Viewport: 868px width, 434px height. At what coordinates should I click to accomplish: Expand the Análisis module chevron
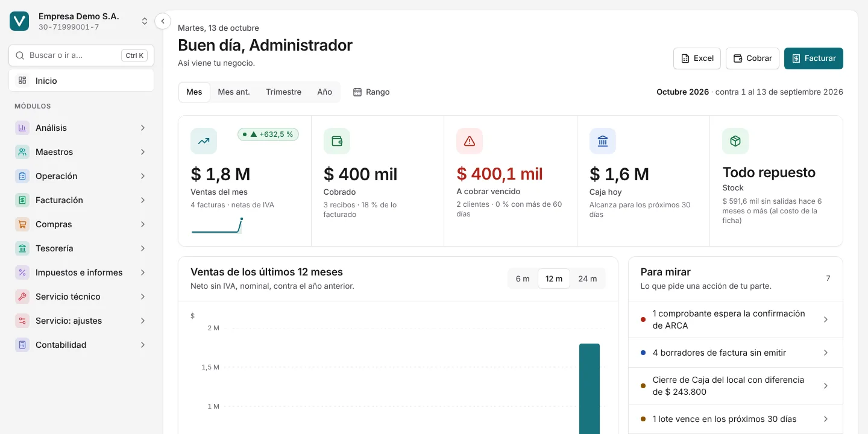tap(143, 128)
